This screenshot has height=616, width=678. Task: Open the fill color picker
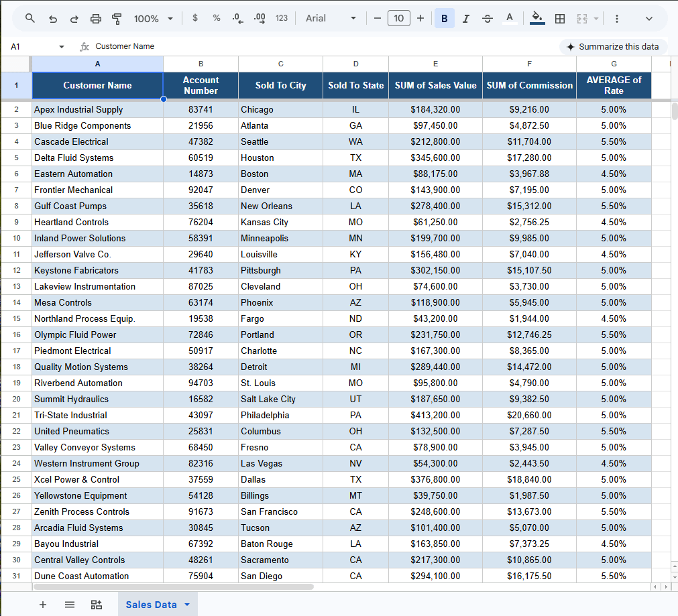537,19
